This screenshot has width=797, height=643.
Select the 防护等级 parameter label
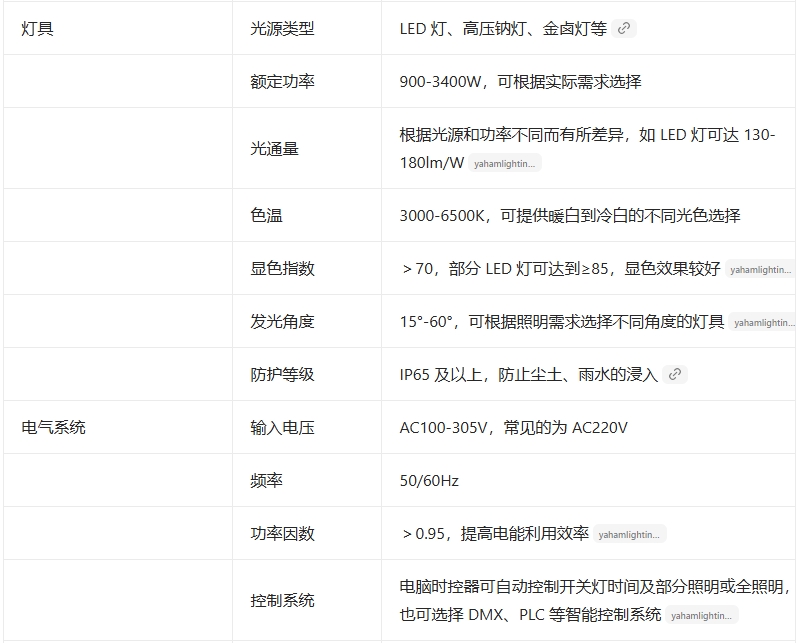pos(282,375)
